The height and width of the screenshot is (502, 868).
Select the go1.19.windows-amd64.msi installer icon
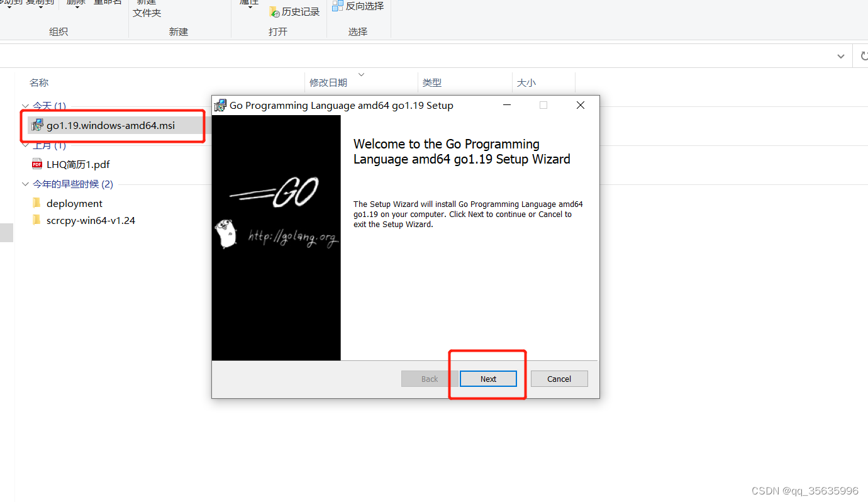coord(37,125)
